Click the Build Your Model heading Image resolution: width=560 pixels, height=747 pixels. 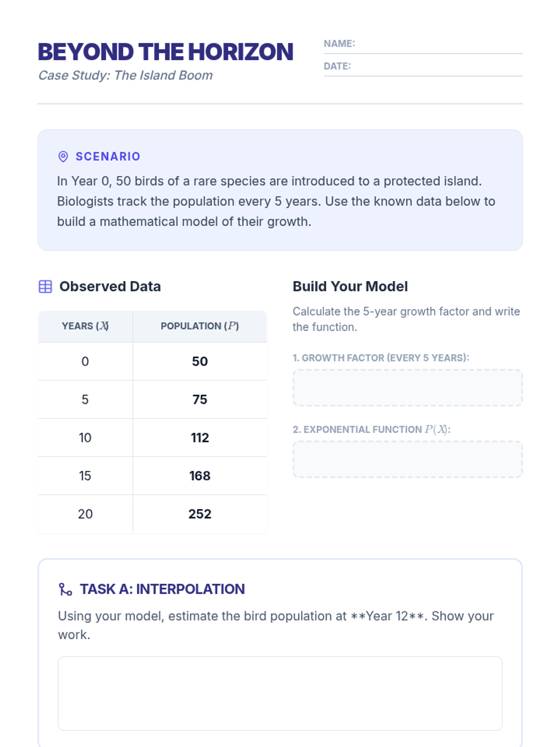click(x=350, y=287)
